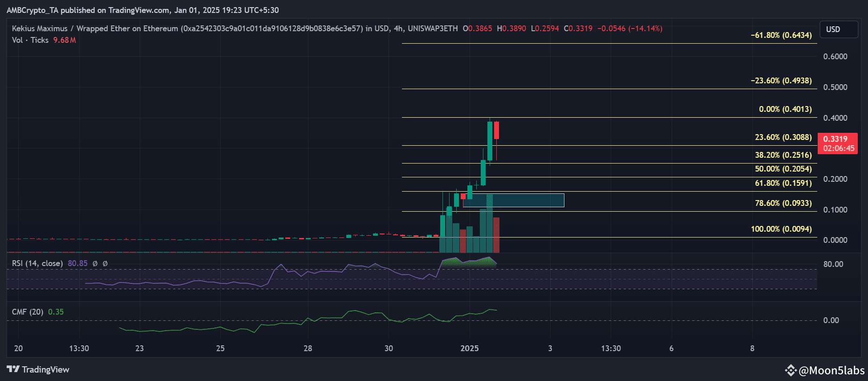Click the CMF value 0.35
Image resolution: width=868 pixels, height=381 pixels.
(x=56, y=312)
